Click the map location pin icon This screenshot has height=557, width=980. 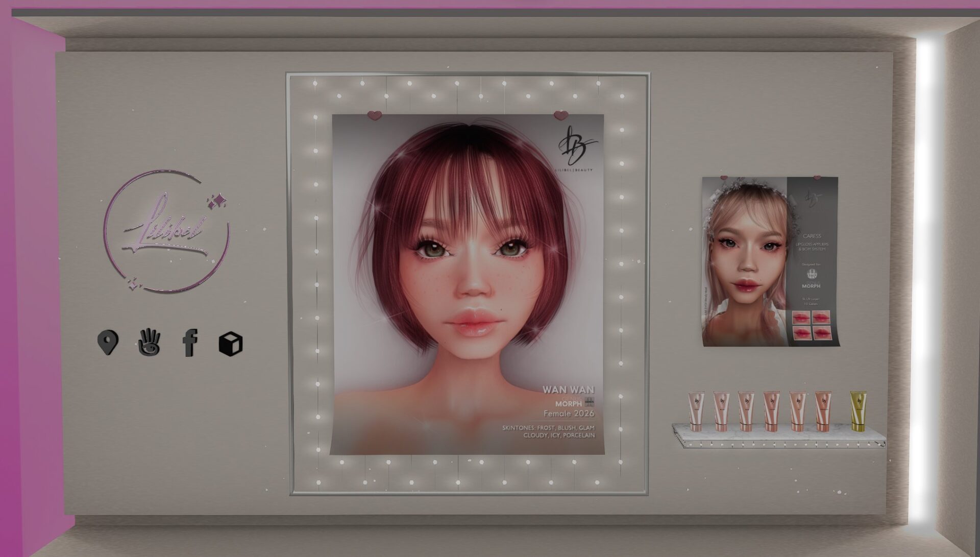[108, 342]
